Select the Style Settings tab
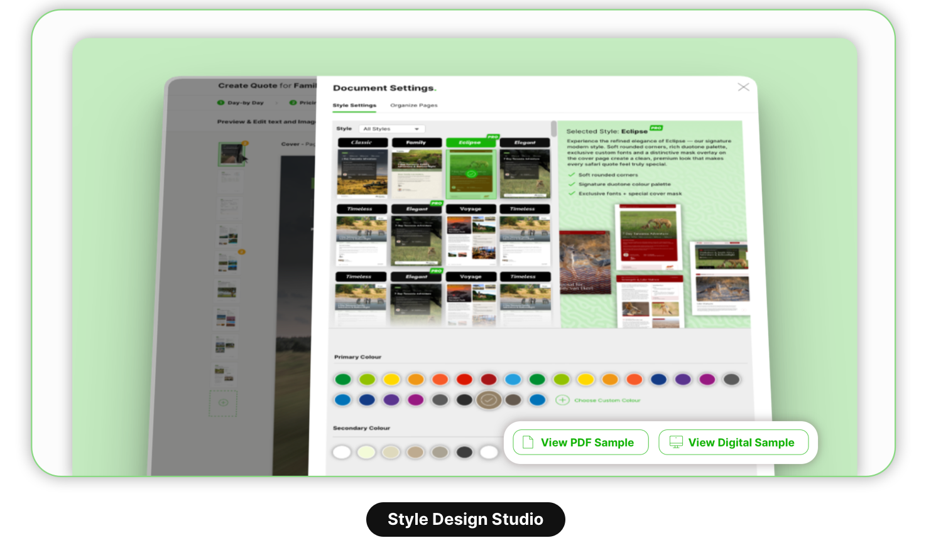The height and width of the screenshot is (560, 931). tap(354, 105)
